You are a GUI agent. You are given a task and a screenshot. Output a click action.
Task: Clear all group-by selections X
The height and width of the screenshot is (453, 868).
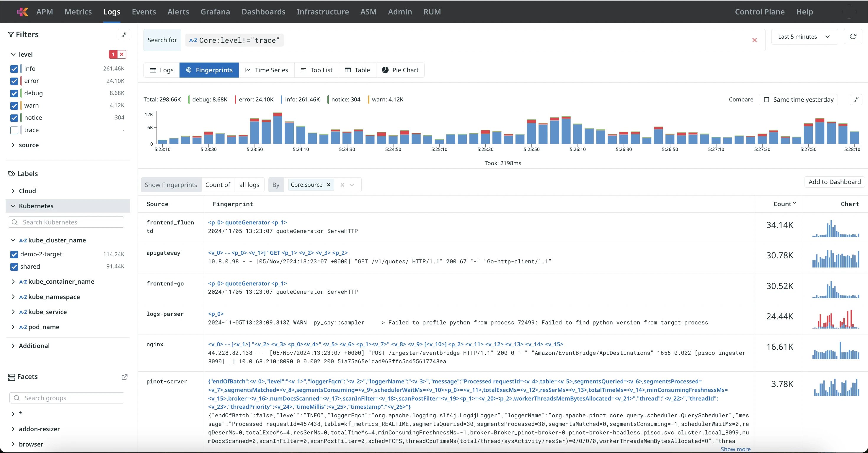point(342,185)
